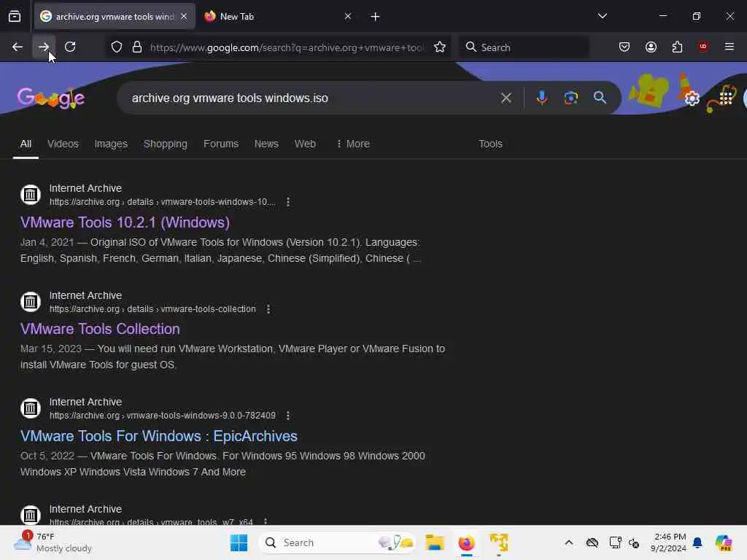Open Google quick settings gear
The image size is (747, 560).
(692, 98)
